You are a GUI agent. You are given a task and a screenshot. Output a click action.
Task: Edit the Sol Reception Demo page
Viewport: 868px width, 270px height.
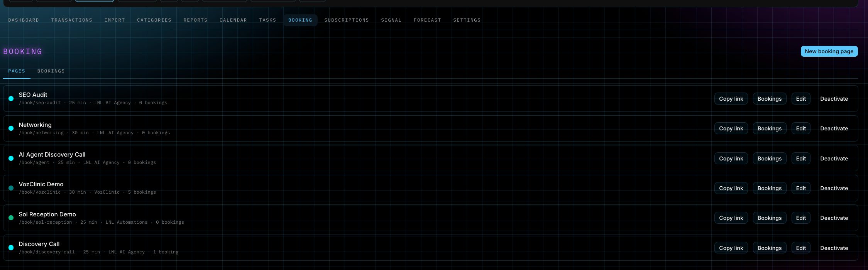point(801,218)
